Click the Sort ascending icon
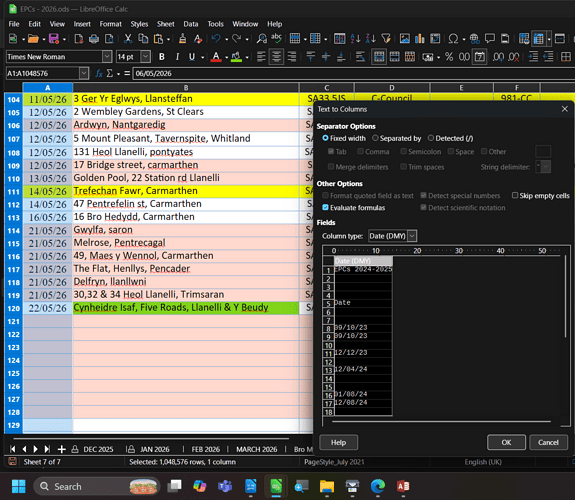575x500 pixels. pos(355,39)
